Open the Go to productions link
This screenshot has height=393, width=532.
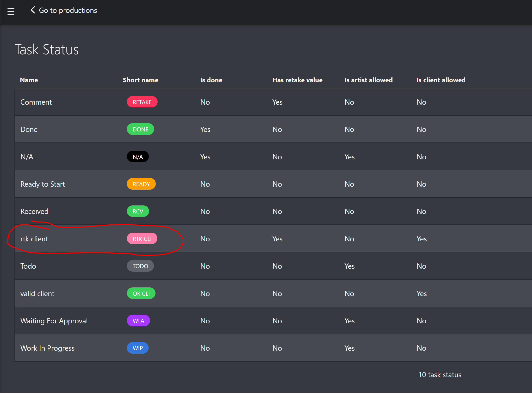point(68,10)
